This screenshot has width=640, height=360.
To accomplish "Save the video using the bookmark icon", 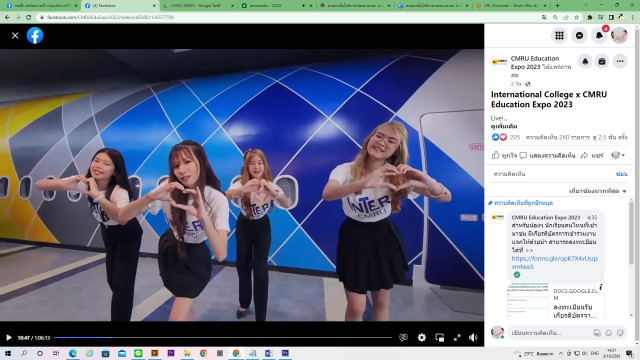I will [x=602, y=61].
